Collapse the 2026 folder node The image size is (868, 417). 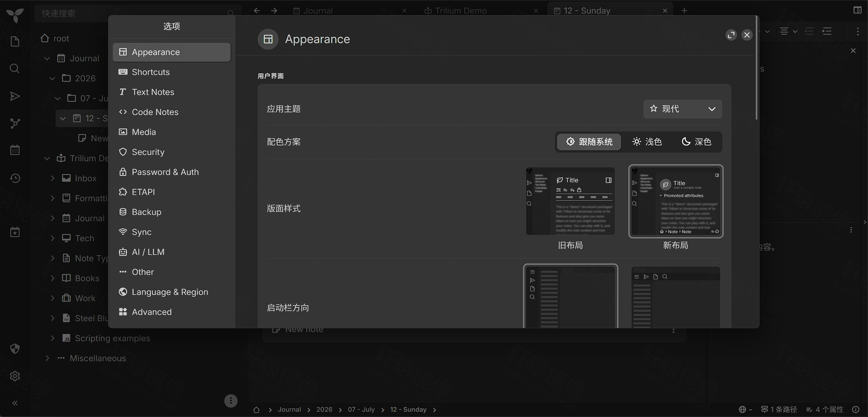point(52,79)
